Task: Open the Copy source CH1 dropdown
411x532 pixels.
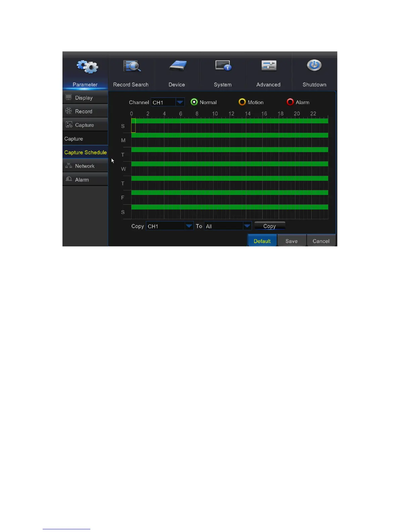Action: [x=170, y=226]
